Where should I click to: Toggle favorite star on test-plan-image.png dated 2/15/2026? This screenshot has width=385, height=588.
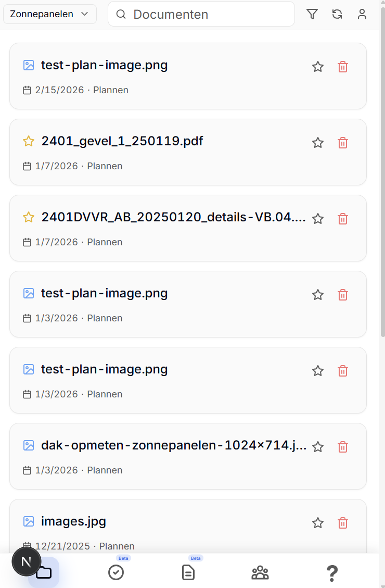pos(318,67)
